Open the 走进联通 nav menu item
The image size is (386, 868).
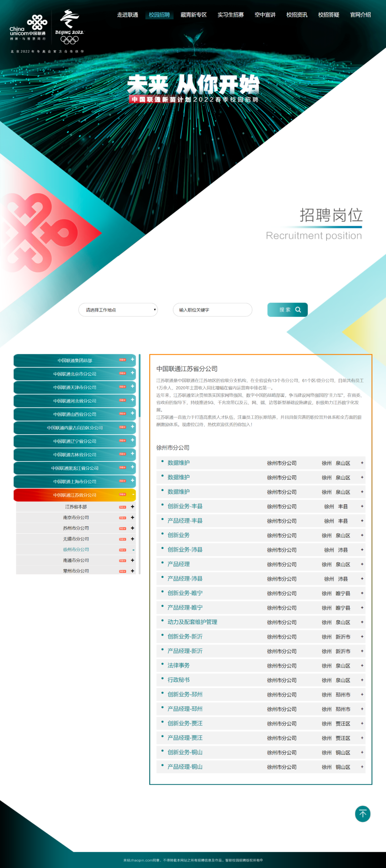point(128,15)
